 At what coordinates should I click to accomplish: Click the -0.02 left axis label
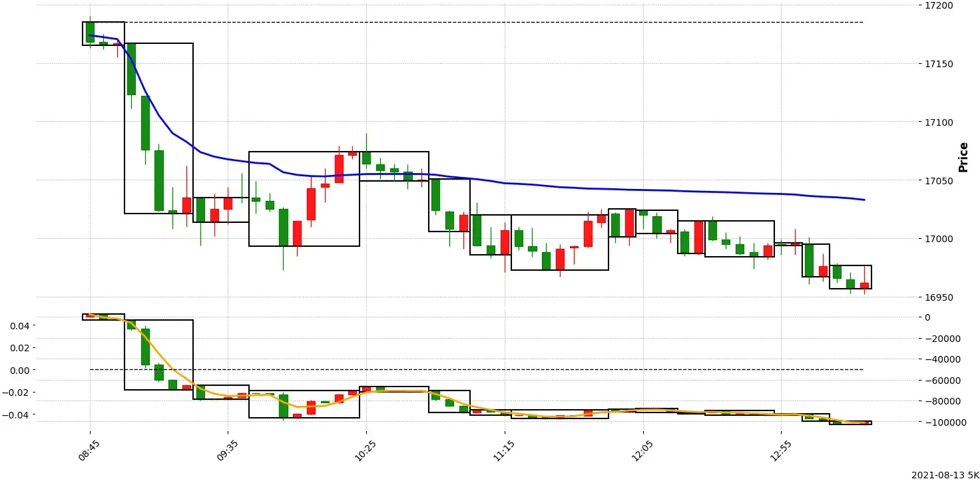point(17,393)
